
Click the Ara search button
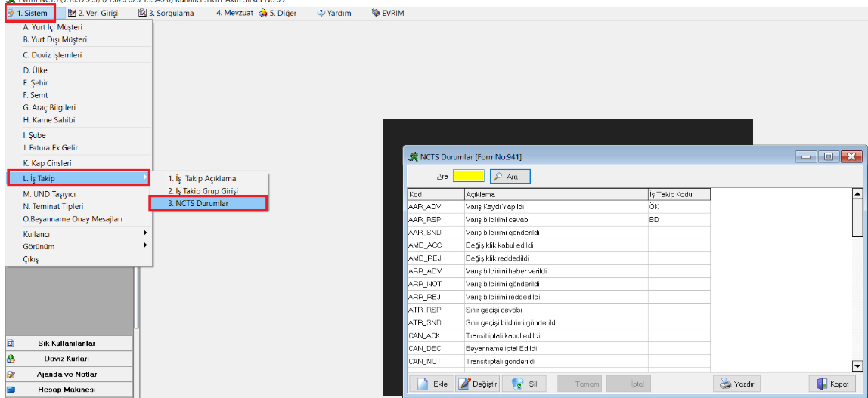(x=510, y=176)
